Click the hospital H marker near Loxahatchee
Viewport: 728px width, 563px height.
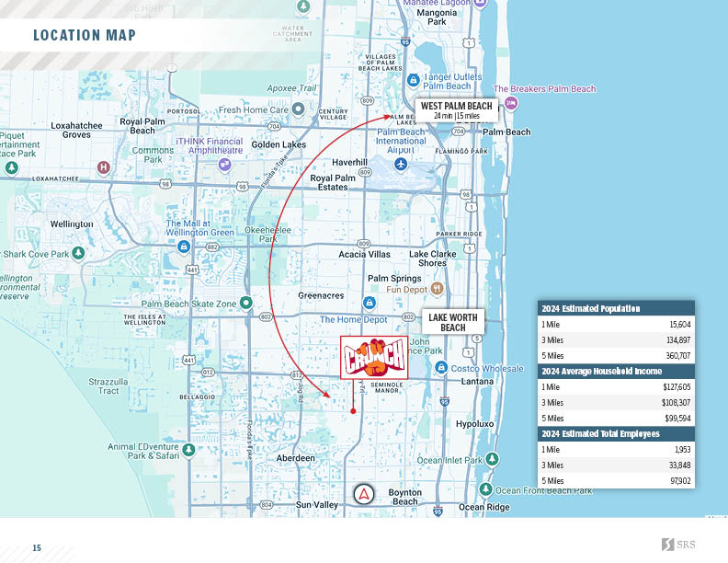(104, 167)
